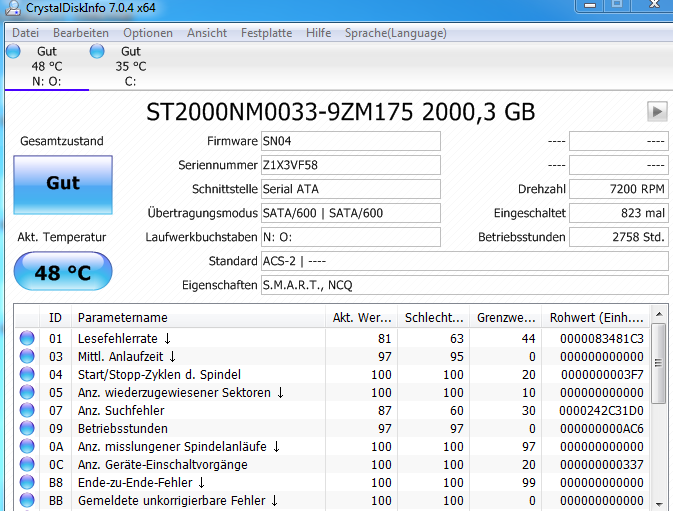The image size is (673, 511).
Task: Click raw value 0000242C31D0
Action: 602,411
